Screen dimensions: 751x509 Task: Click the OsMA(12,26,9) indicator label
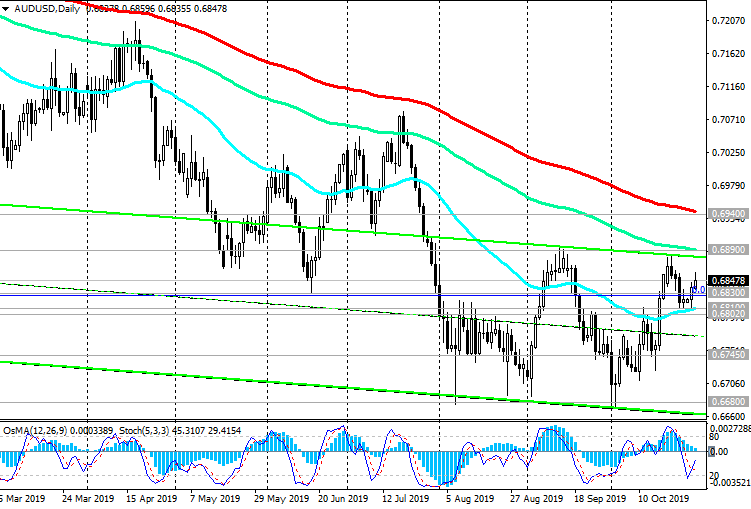[35, 431]
